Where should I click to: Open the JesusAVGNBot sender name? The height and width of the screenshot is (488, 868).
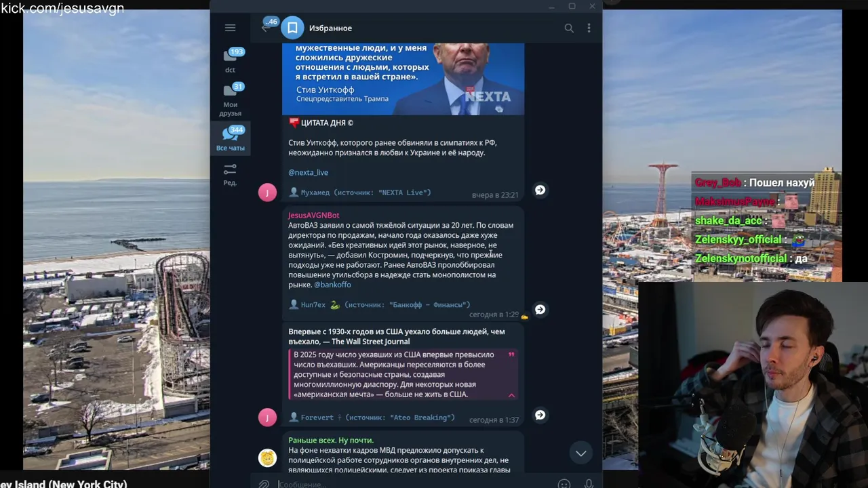[313, 215]
